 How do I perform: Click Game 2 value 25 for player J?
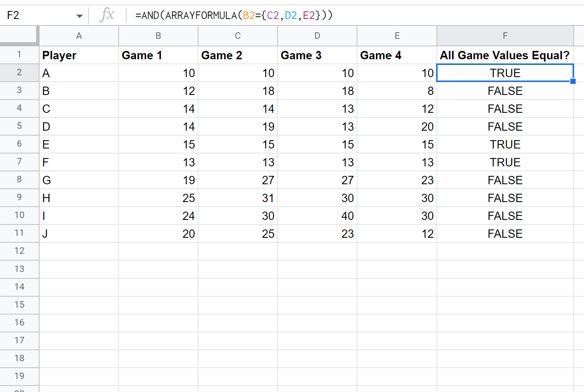pyautogui.click(x=238, y=234)
